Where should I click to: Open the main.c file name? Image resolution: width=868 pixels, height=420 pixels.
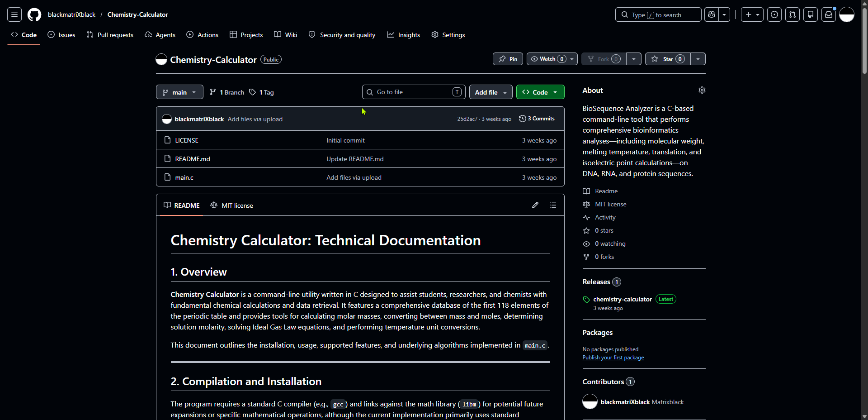point(184,177)
